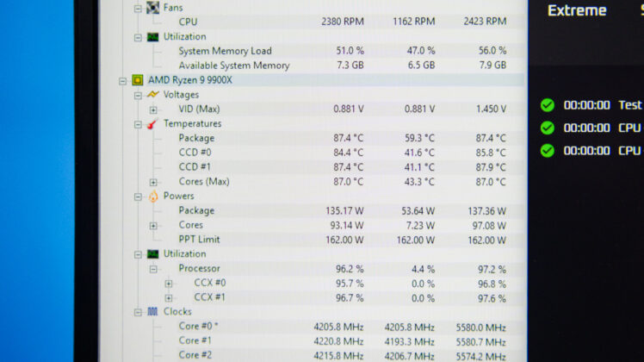Collapse the Clocks section
The image size is (644, 362).
(x=138, y=313)
